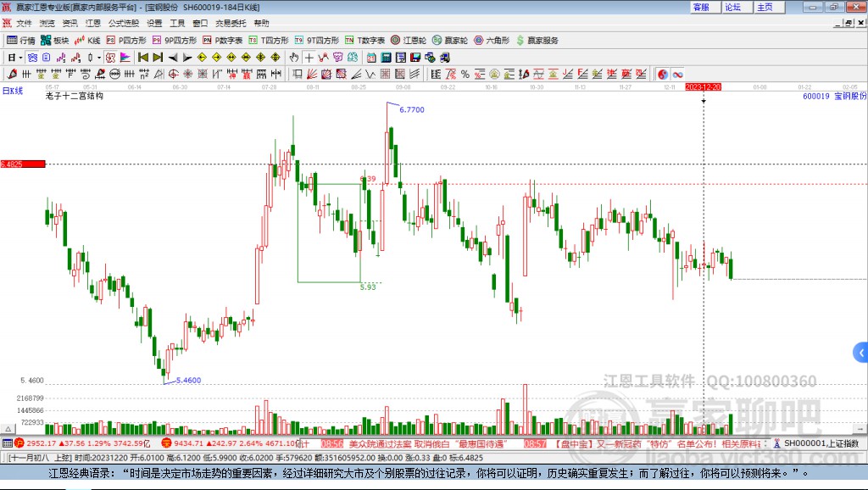Click the 深 index indicator in status bar
868x490 pixels.
(x=166, y=443)
